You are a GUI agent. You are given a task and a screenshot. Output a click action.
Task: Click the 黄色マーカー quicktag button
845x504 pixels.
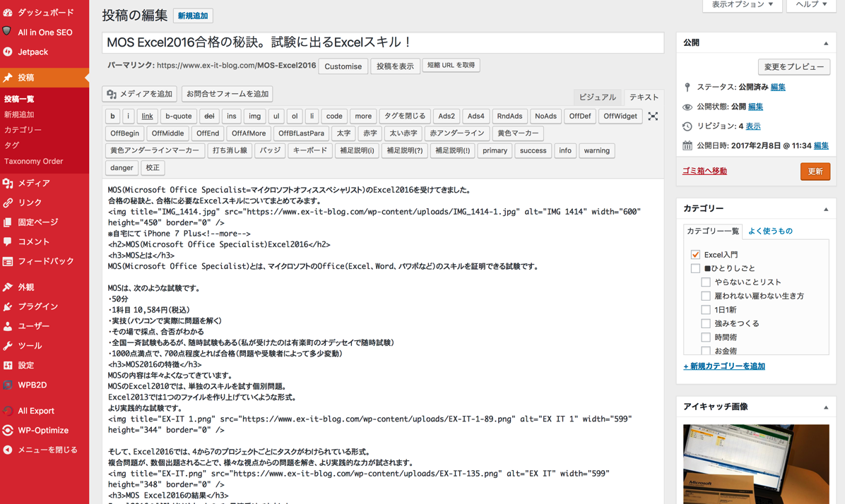(518, 133)
